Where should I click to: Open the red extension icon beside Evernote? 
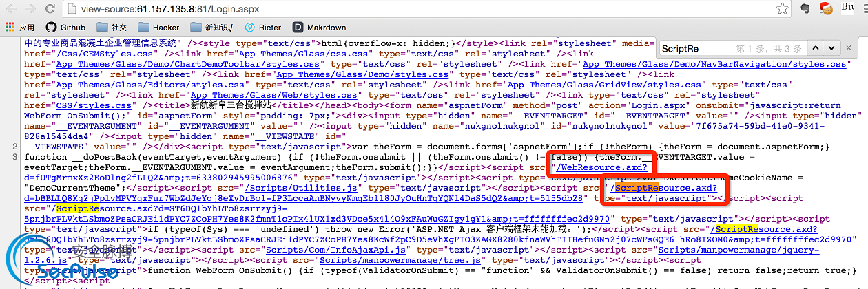coord(825,9)
